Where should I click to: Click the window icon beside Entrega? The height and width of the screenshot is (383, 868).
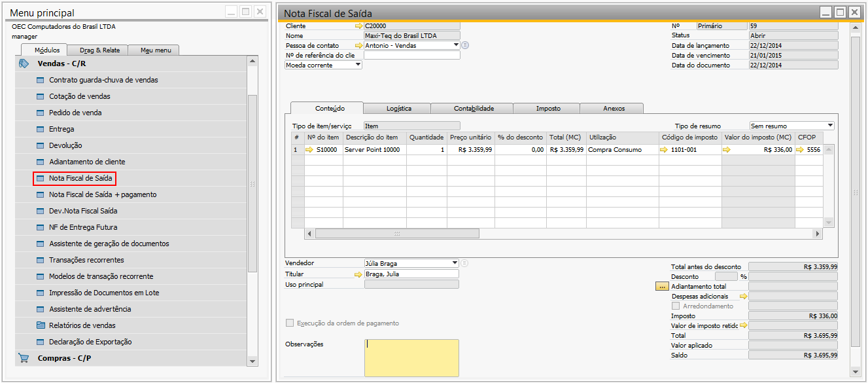click(41, 129)
